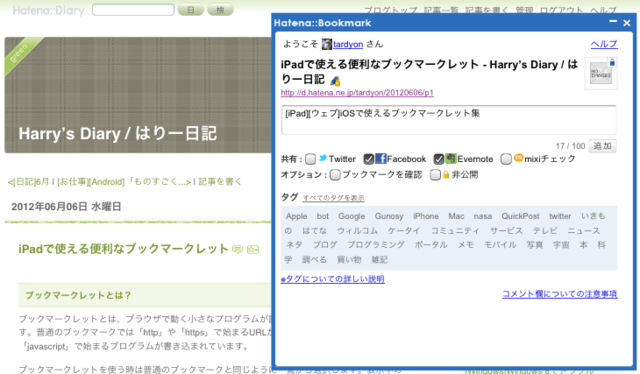Enable mixiチェック sharing checkbox
This screenshot has width=640, height=374.
(x=506, y=159)
